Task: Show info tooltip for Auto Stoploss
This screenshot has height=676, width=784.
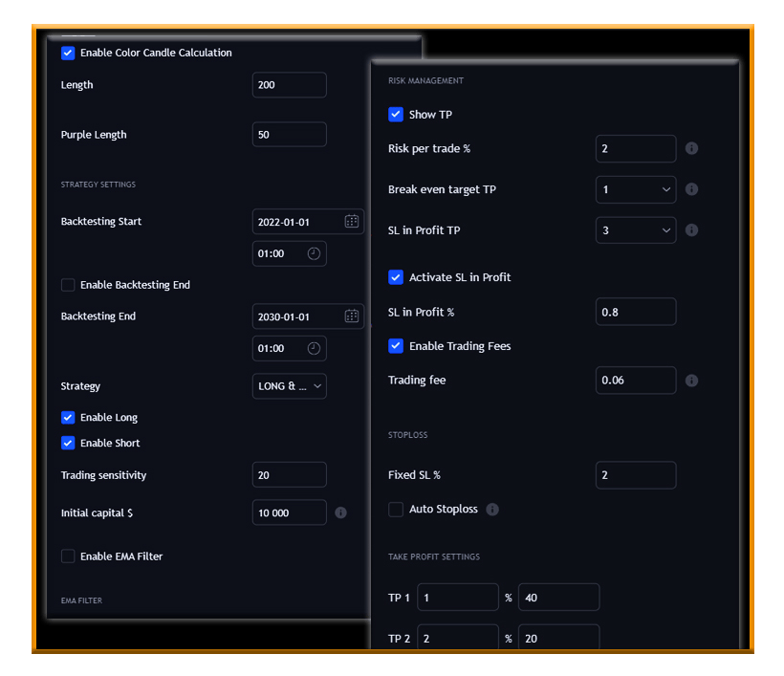Action: click(x=492, y=510)
